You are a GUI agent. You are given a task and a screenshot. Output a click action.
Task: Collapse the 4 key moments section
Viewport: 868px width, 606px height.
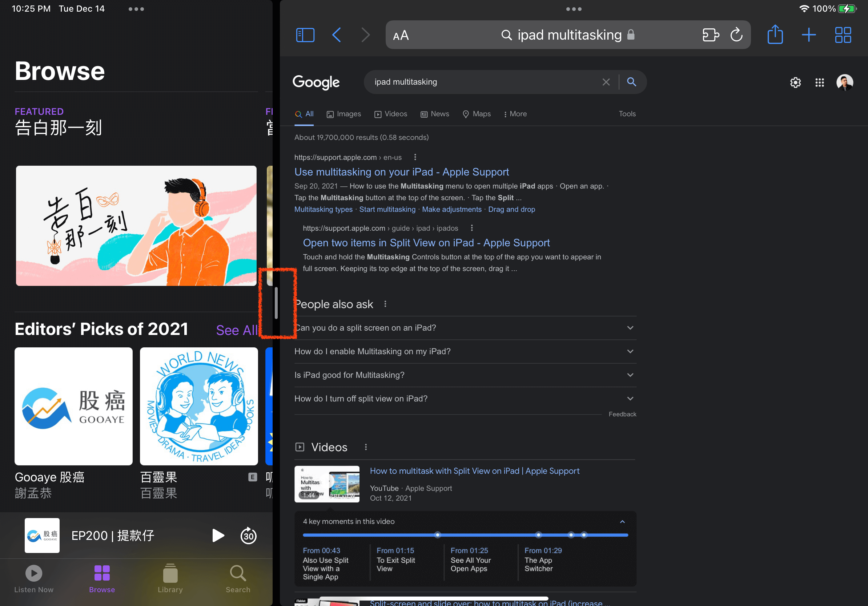click(622, 522)
